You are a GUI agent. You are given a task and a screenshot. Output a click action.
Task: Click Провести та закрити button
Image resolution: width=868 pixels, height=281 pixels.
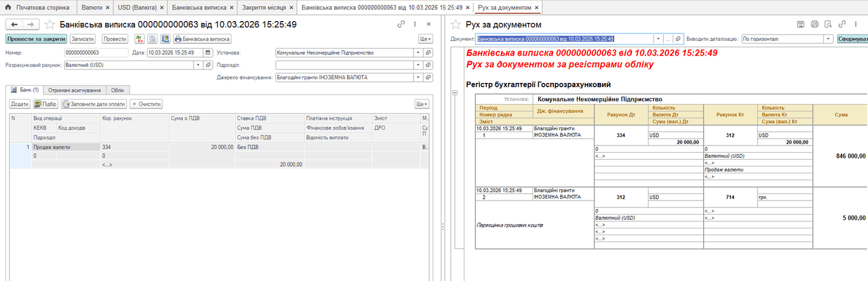click(x=37, y=38)
